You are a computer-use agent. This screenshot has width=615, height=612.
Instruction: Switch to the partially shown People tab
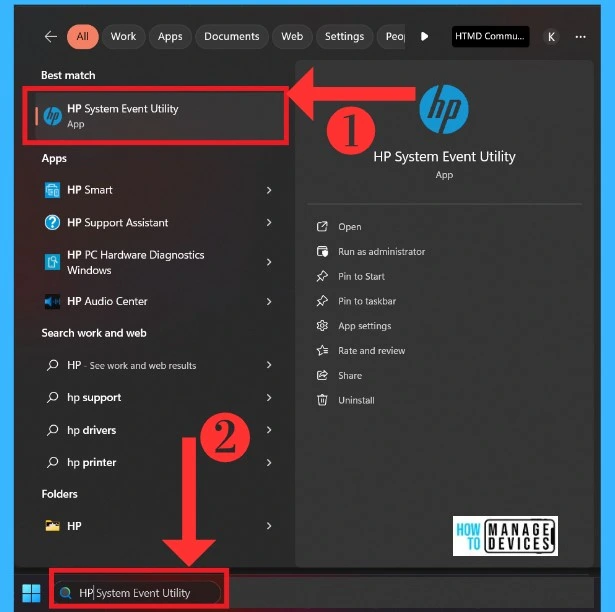(x=391, y=36)
